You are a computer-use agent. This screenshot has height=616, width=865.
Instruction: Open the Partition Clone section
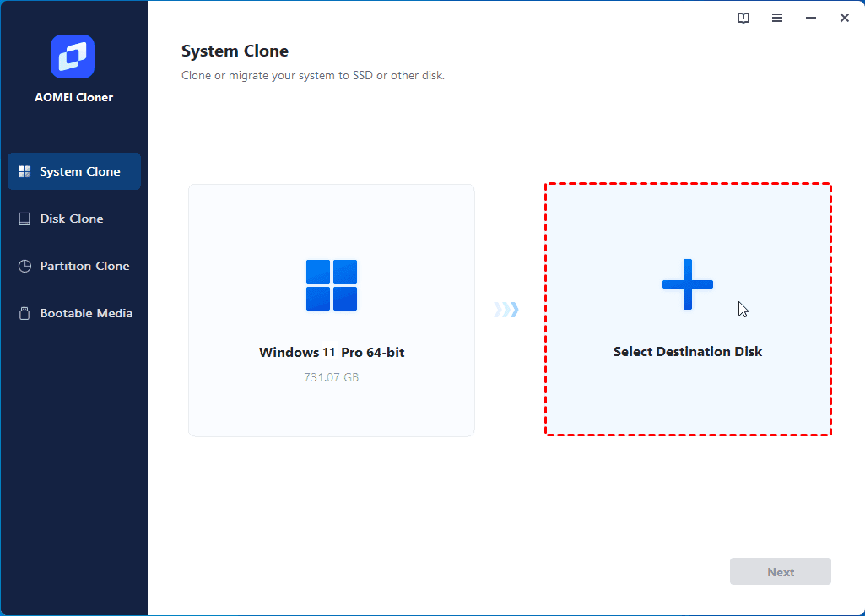74,266
